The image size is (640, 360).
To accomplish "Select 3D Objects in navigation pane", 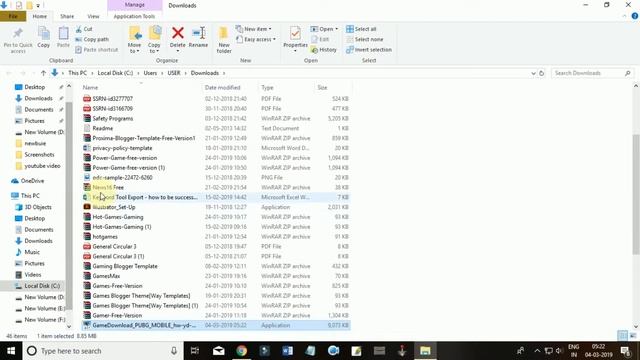I will [38, 207].
